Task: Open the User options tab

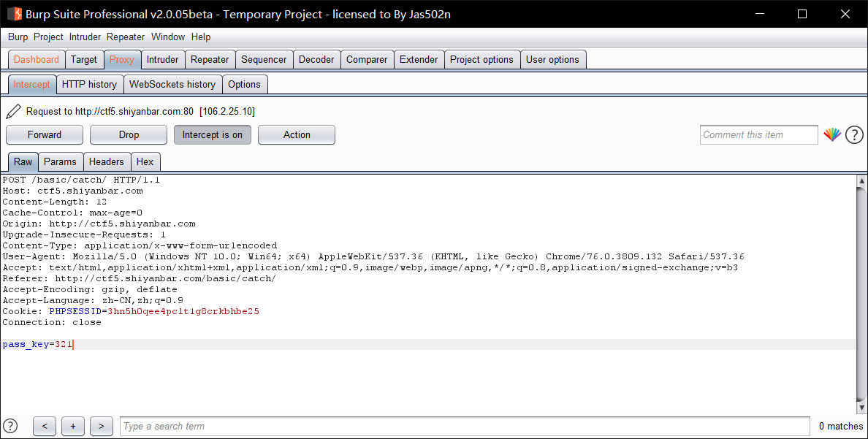Action: (552, 59)
